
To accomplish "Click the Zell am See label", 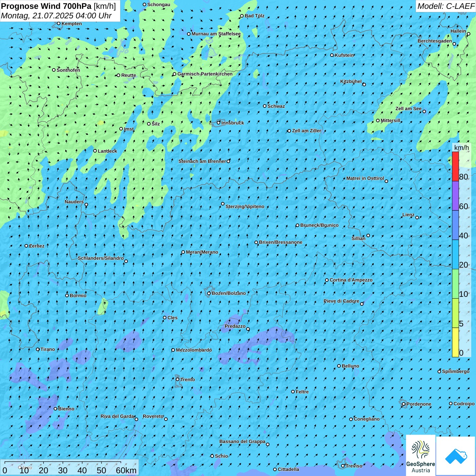I will (408, 108).
